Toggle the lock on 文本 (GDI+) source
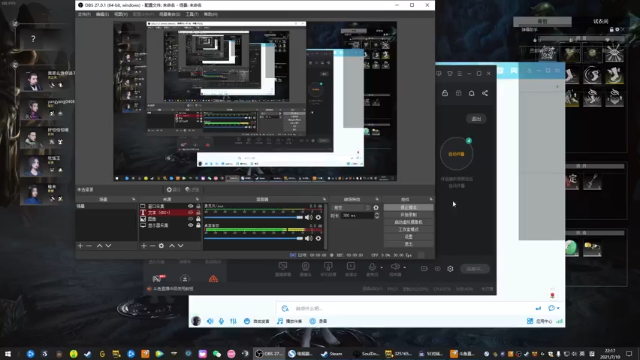This screenshot has width=640, height=360. [x=198, y=213]
